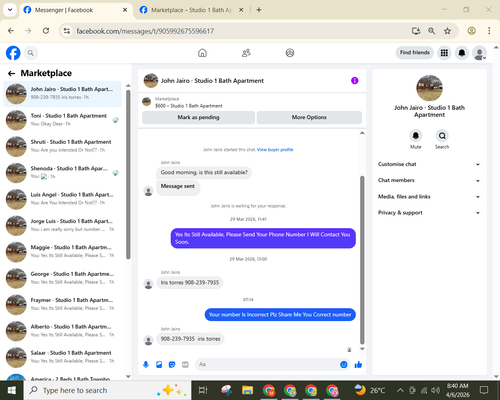The width and height of the screenshot is (500, 400).
Task: Open the Fraymer conversation
Action: [62, 304]
